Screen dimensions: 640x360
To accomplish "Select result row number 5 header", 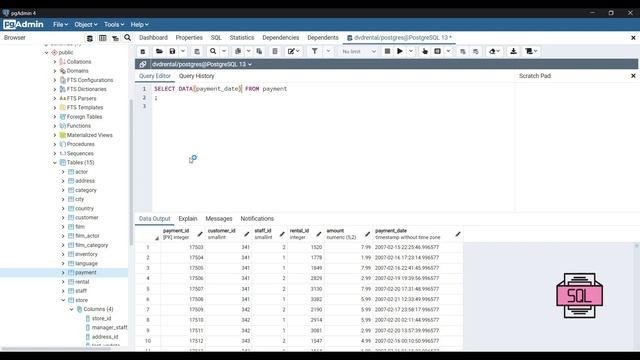I will tap(148, 289).
